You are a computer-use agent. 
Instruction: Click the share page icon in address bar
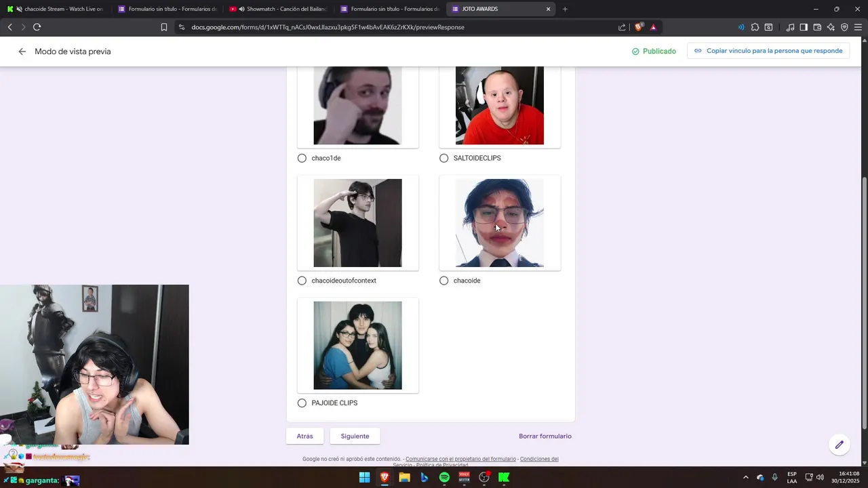(622, 27)
